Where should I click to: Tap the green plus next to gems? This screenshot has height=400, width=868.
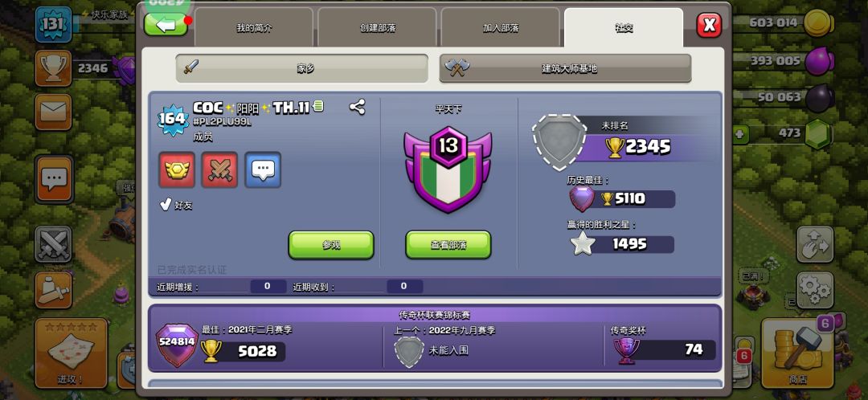[x=740, y=134]
